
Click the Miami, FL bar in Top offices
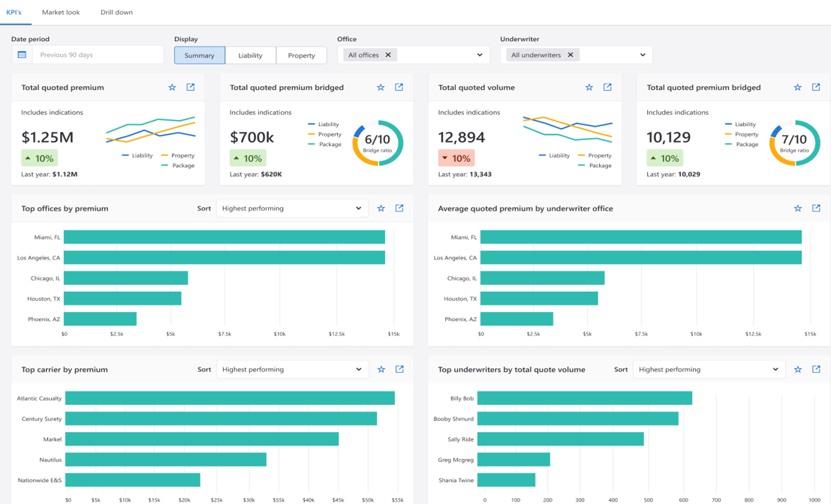224,237
